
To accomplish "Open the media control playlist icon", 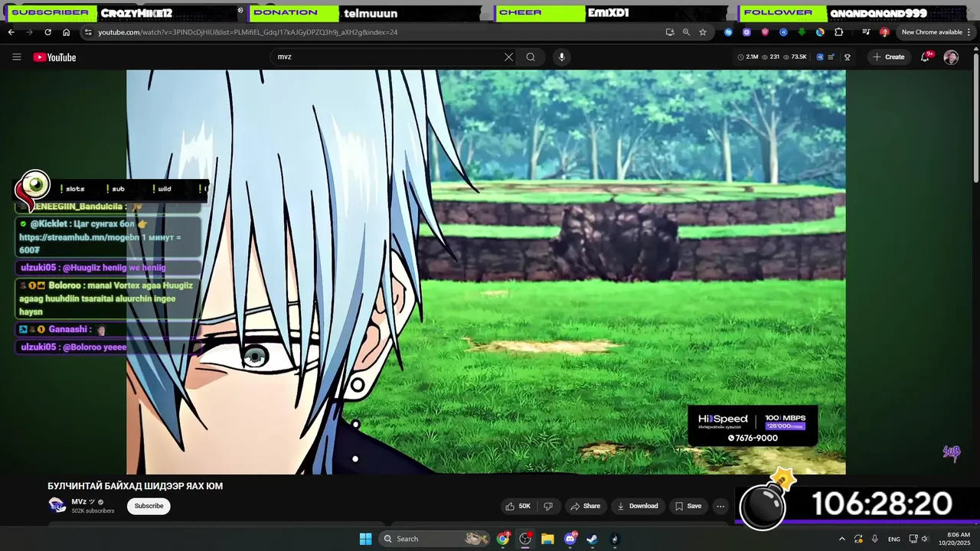I will 866,32.
